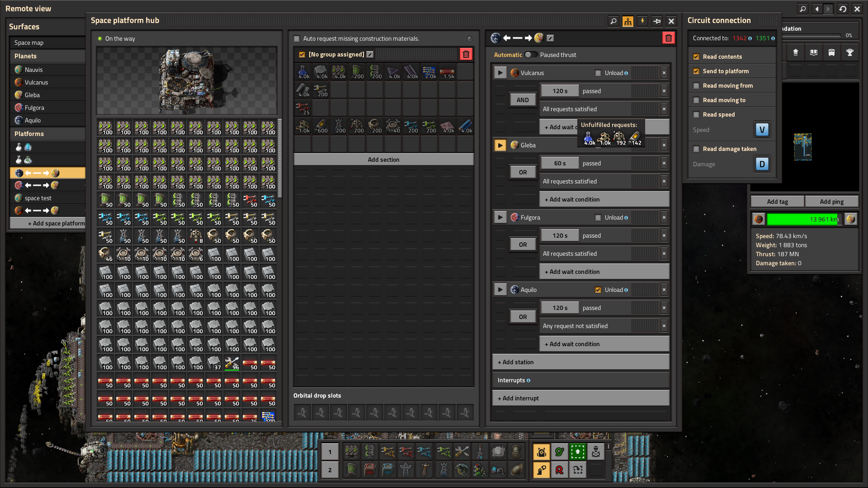Screen dimensions: 868x488
Task: Open the Add station list
Action: tap(580, 362)
